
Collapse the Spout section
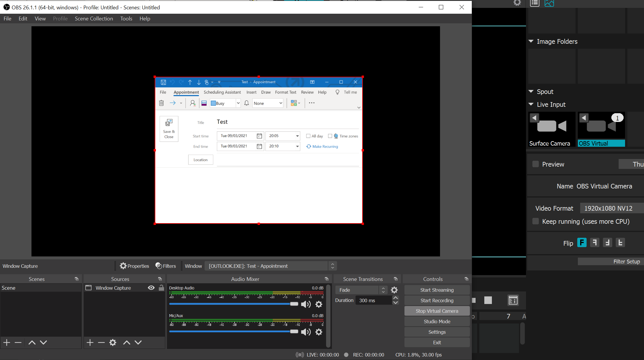[x=531, y=91]
